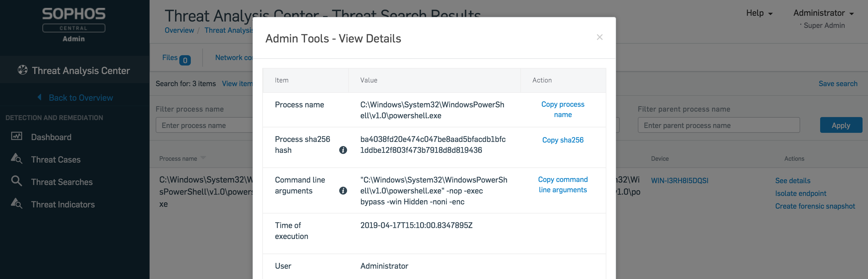Viewport: 868px width, 279px height.
Task: Click the Threat Analysis Center globe icon
Action: [x=23, y=70]
